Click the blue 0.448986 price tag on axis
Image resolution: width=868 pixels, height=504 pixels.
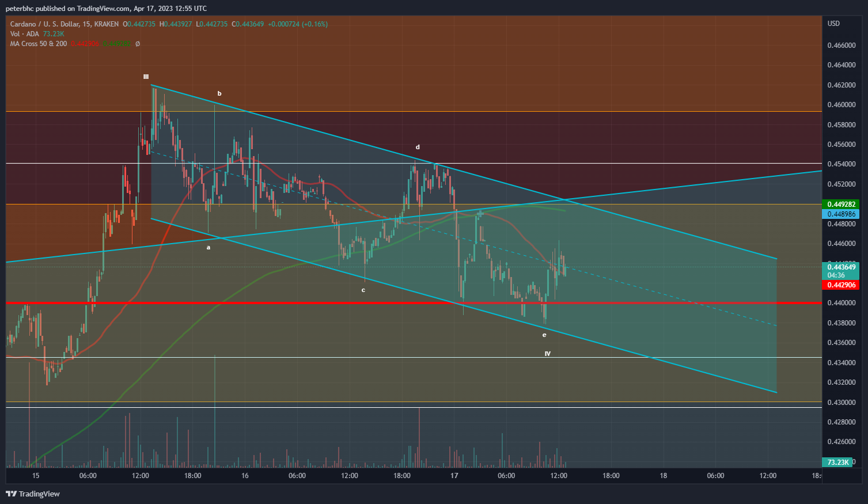click(840, 214)
